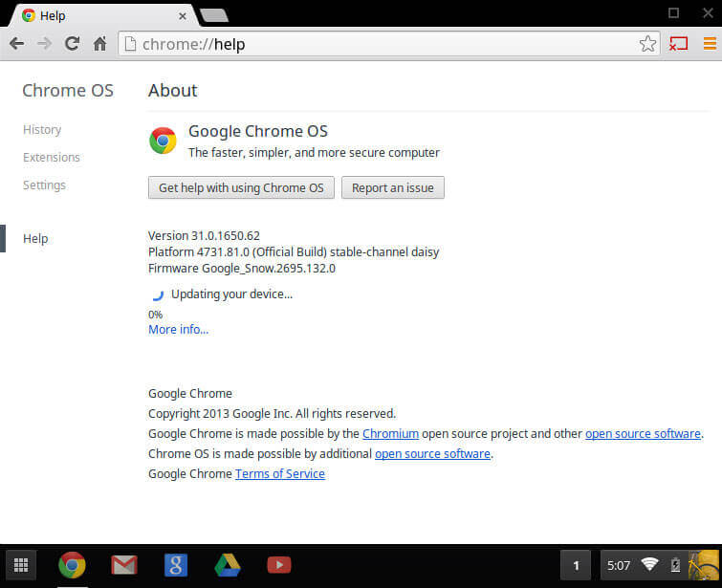Open Settings in the sidebar

44,185
